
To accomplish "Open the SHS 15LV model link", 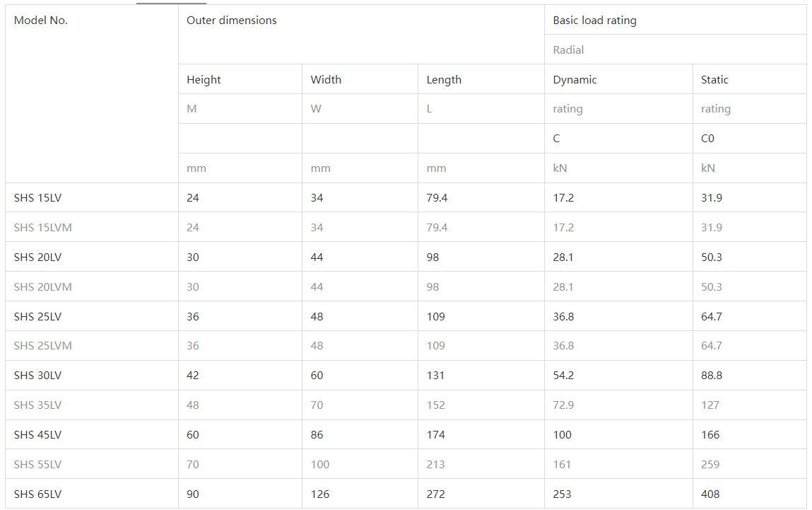I will [37, 198].
